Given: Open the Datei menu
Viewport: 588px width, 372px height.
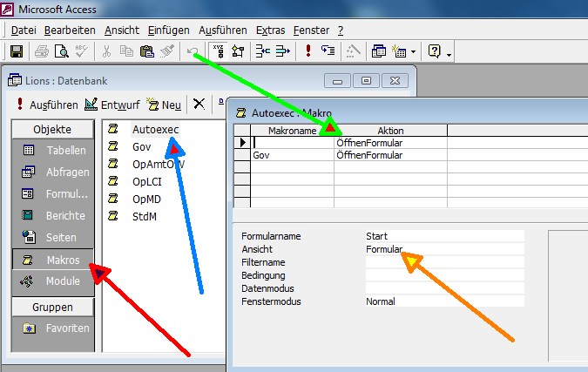Looking at the screenshot, I should (x=24, y=30).
